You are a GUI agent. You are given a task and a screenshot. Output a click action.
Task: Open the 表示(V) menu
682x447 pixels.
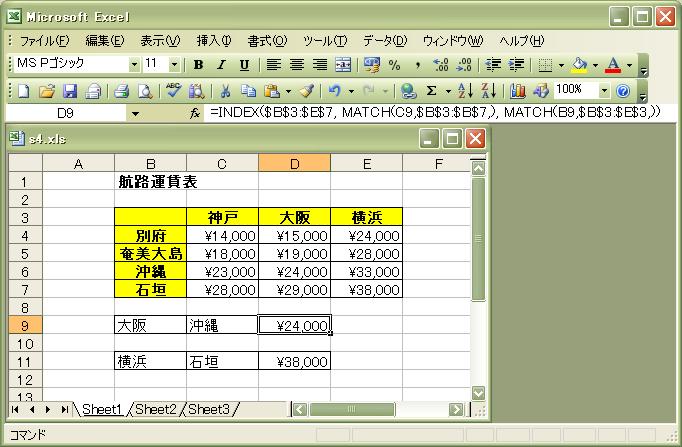160,41
